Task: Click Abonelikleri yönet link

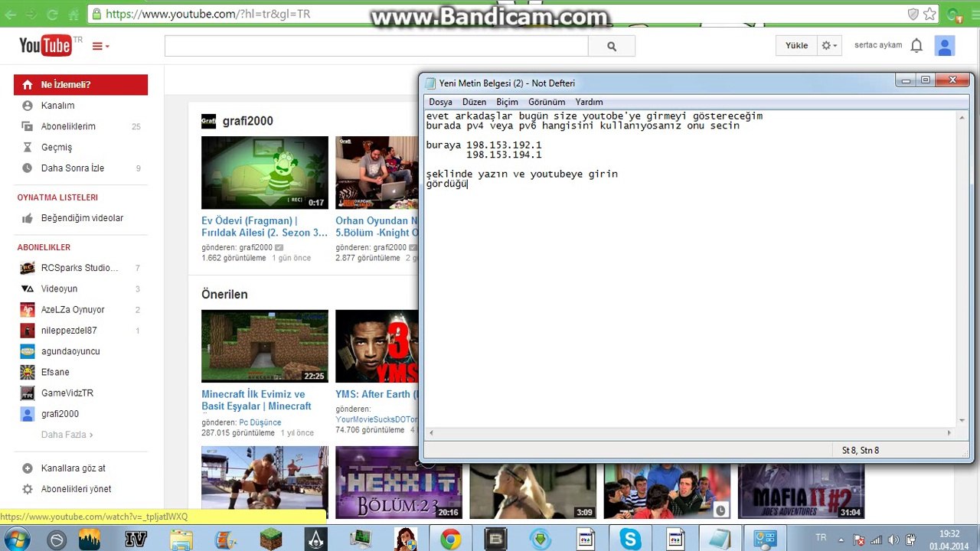Action: (76, 489)
